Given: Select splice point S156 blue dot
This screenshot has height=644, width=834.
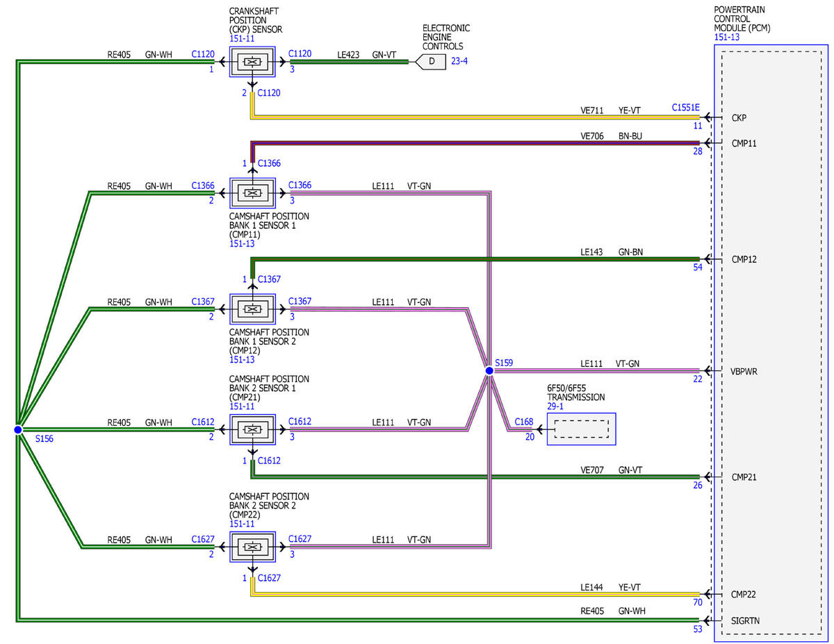Looking at the screenshot, I should 18,429.
